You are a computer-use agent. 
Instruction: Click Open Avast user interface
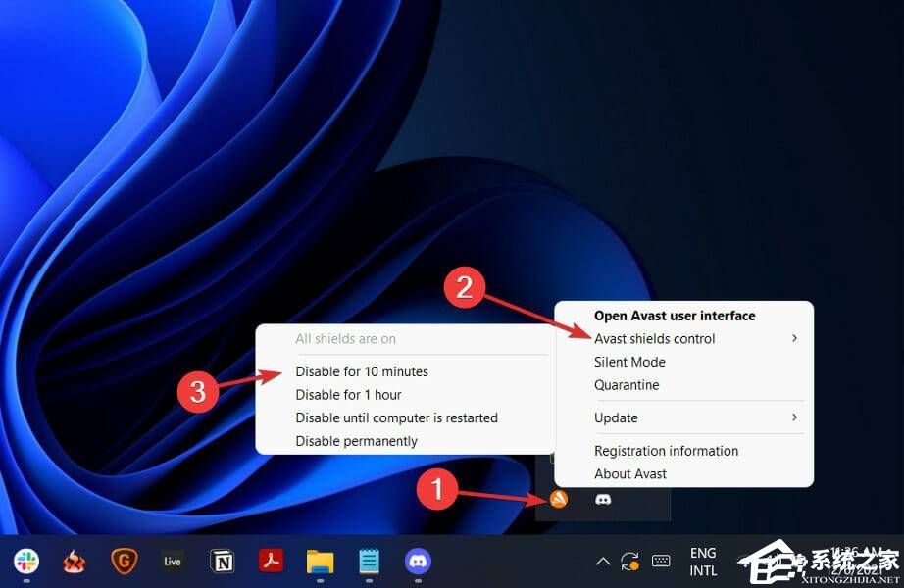click(675, 316)
